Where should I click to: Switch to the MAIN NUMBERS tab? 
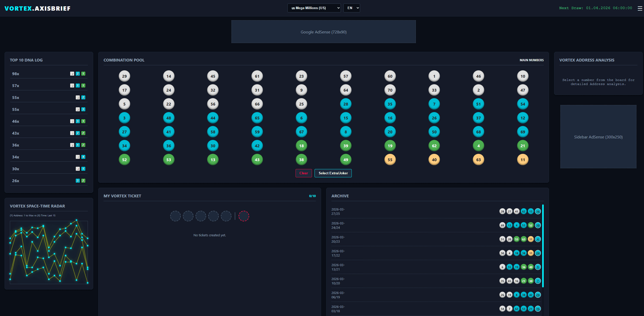pos(531,60)
